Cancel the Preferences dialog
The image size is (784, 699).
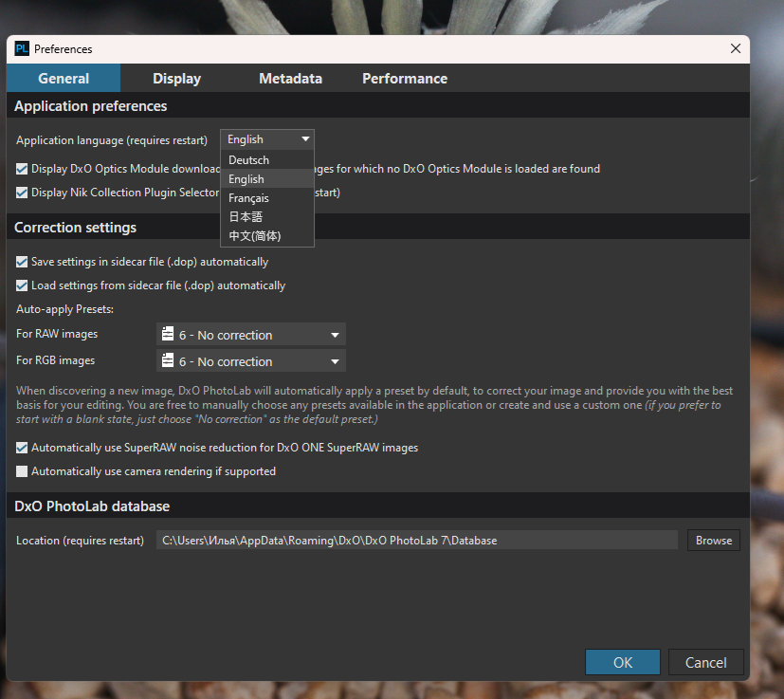705,662
